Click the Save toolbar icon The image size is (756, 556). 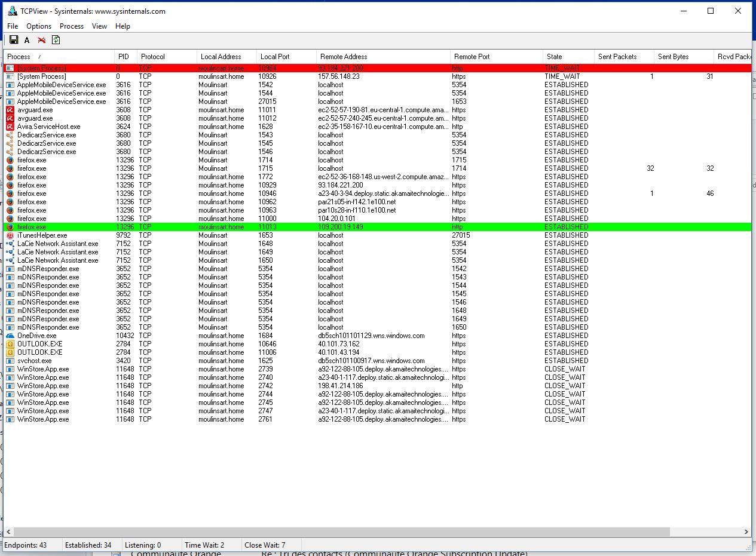[x=13, y=40]
